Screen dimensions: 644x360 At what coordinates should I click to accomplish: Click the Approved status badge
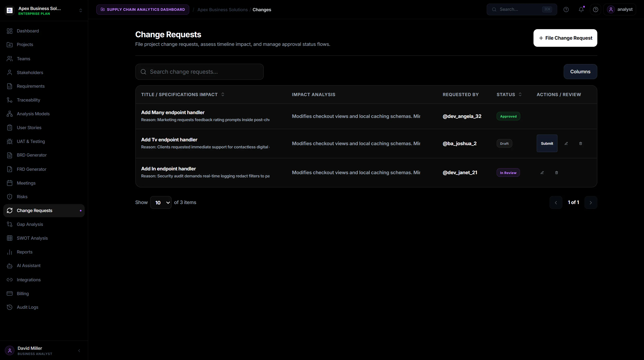point(508,116)
